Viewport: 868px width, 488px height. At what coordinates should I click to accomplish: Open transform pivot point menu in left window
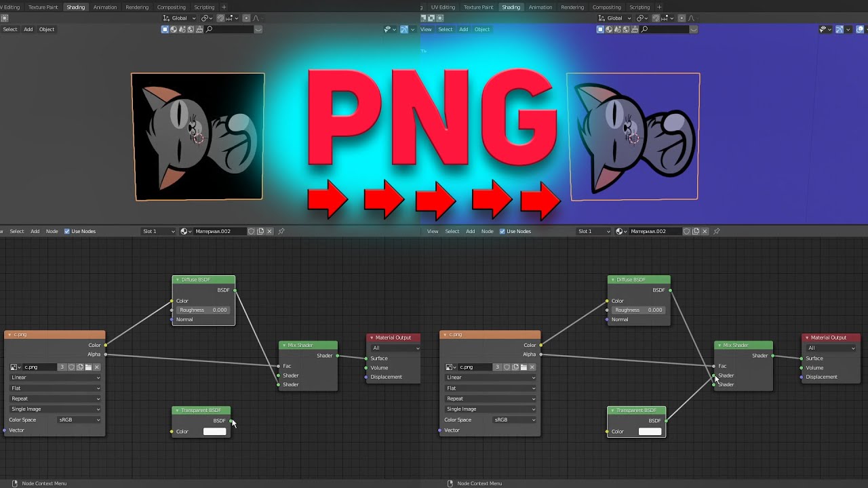(x=206, y=18)
